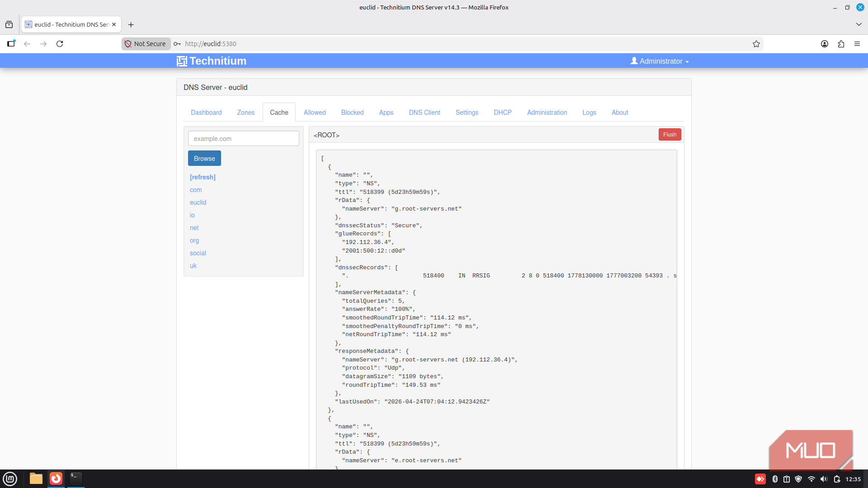The image size is (868, 488).
Task: Open the Blocked tab
Action: click(352, 113)
